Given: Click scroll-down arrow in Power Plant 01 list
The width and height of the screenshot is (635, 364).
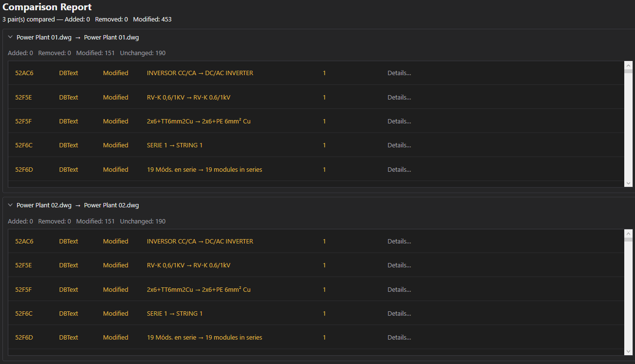Looking at the screenshot, I should point(629,183).
